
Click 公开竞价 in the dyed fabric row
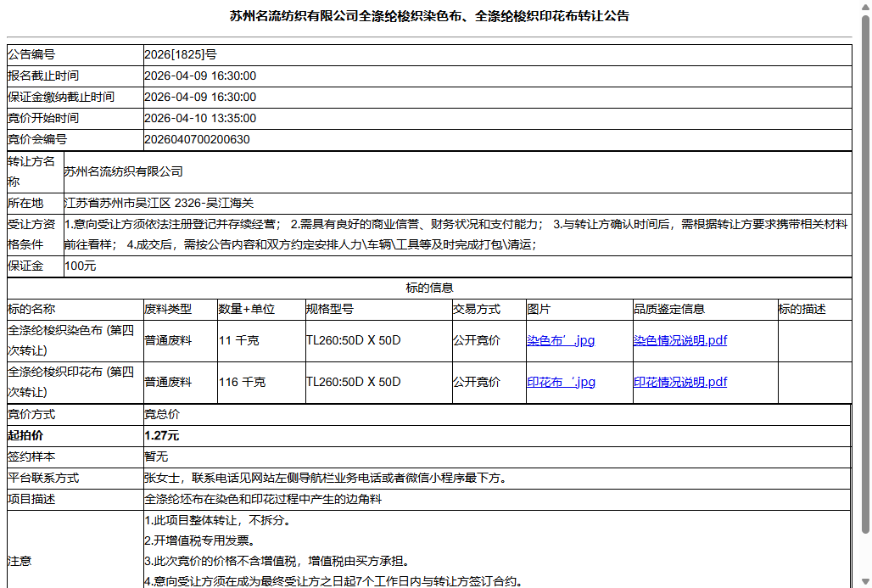point(477,340)
